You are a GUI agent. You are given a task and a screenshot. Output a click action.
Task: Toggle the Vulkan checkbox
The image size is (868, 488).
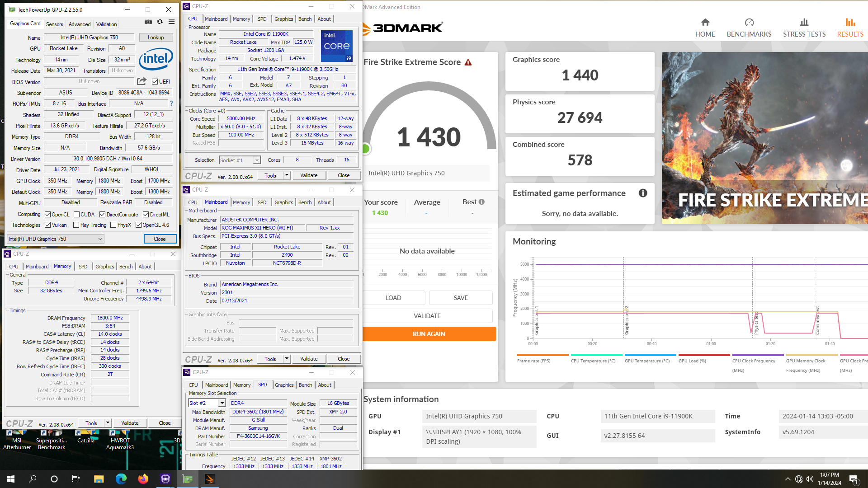47,225
